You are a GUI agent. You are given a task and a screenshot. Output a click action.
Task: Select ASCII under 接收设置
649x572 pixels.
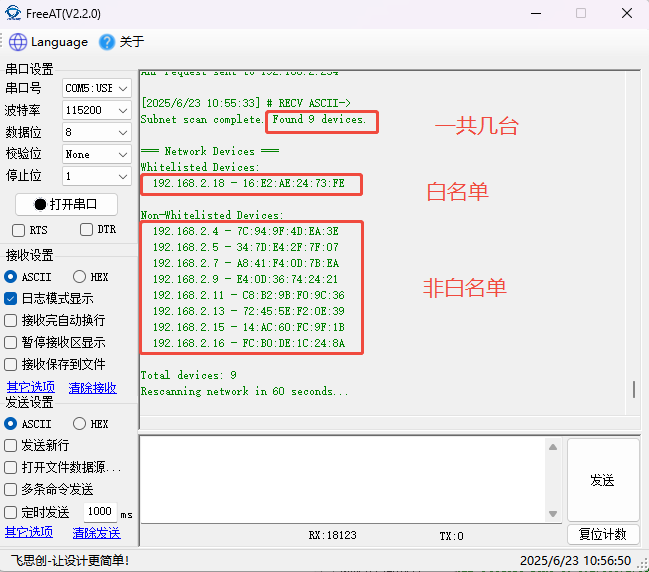pyautogui.click(x=11, y=276)
